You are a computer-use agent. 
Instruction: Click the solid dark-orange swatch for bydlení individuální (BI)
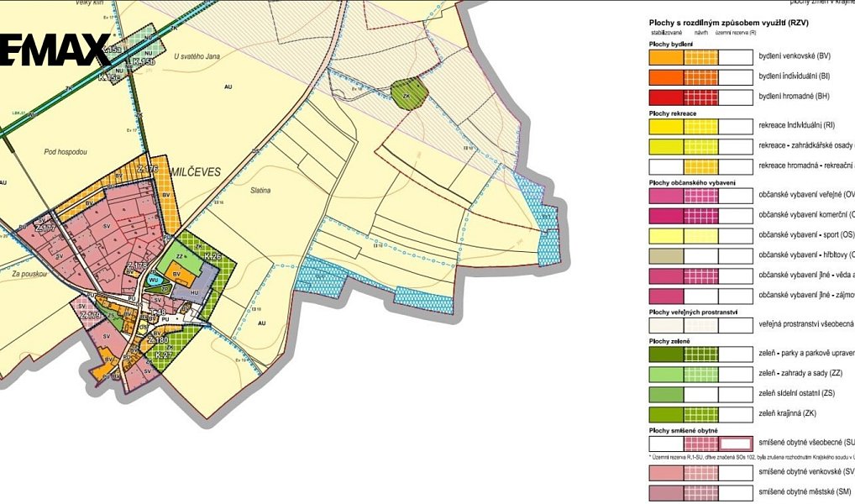[666, 77]
